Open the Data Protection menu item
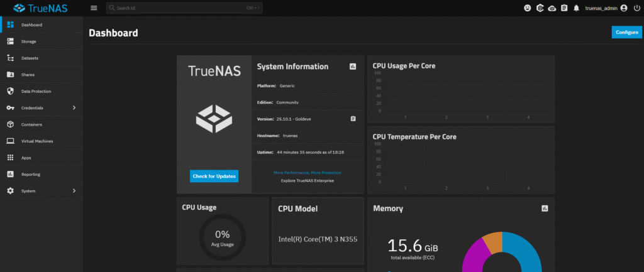Screen dimensions: 644x272 42,91
